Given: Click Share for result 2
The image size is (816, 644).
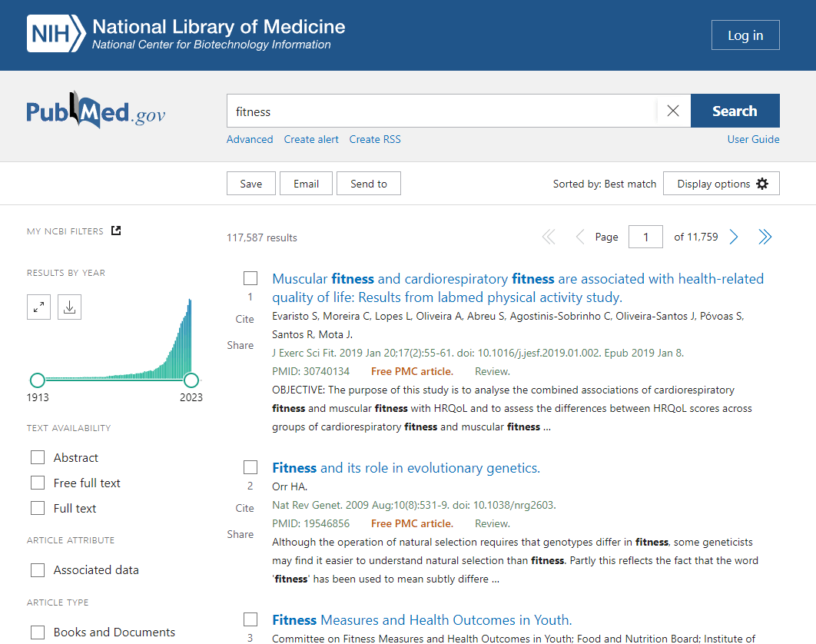Looking at the screenshot, I should click(x=240, y=534).
